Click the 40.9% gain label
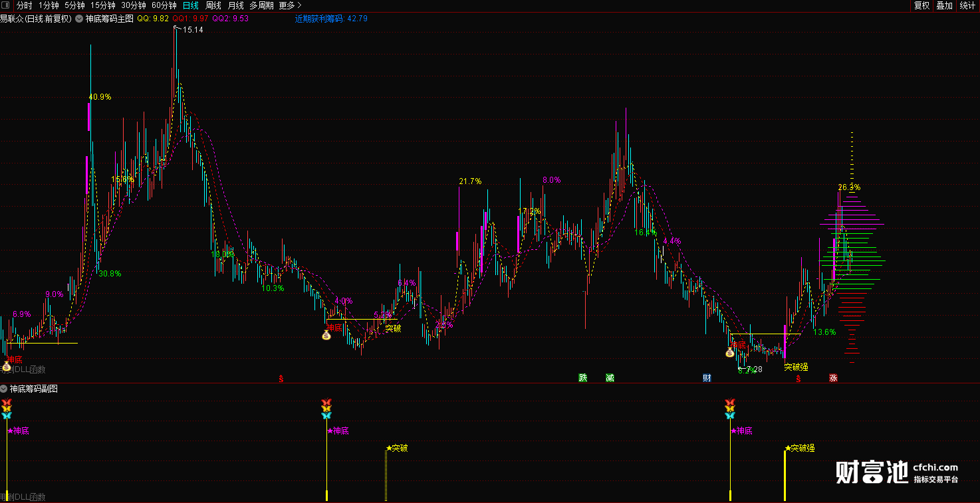 [x=100, y=96]
